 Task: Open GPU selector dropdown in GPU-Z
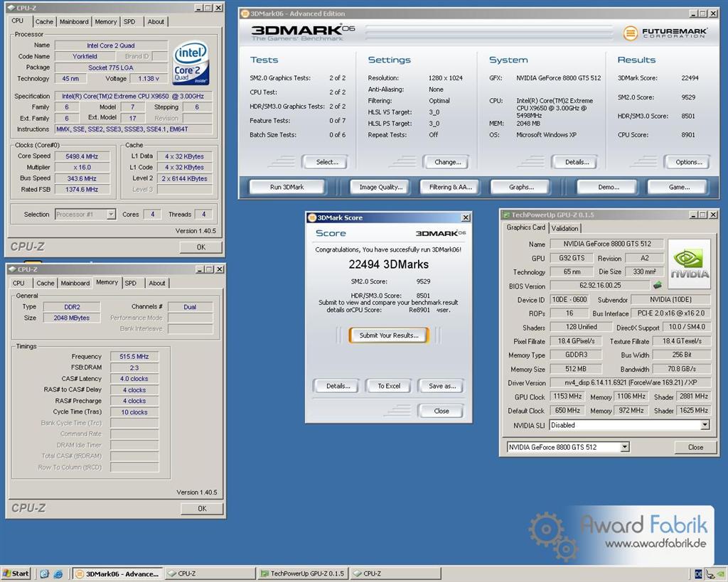point(625,447)
